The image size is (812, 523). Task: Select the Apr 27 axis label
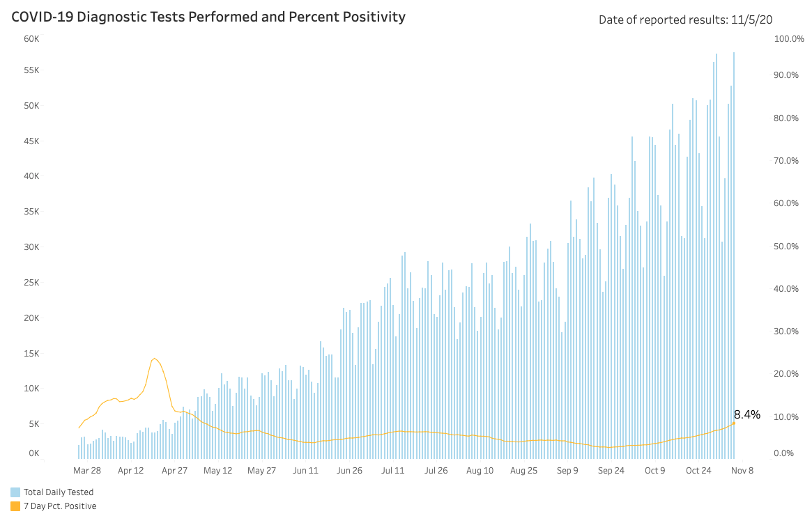point(174,470)
